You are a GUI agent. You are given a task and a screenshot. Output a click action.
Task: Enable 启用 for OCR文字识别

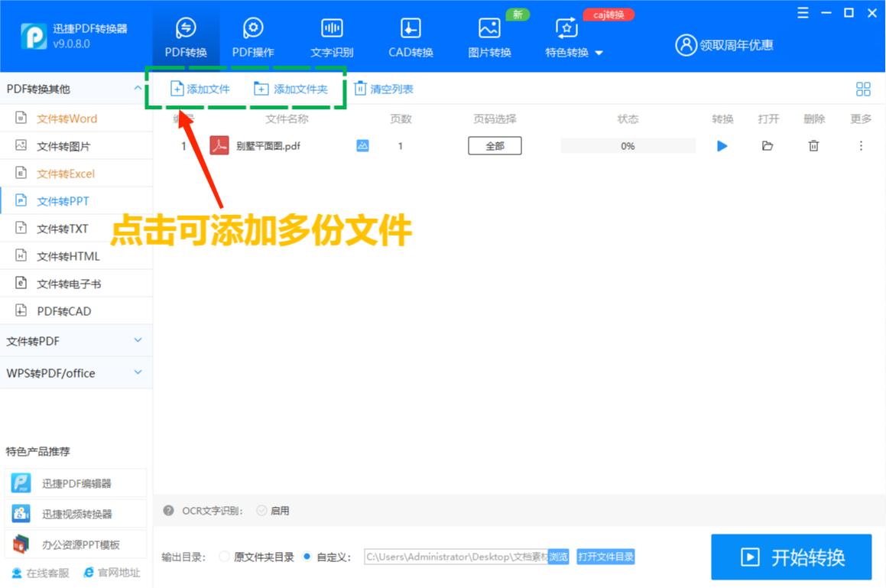[x=271, y=510]
